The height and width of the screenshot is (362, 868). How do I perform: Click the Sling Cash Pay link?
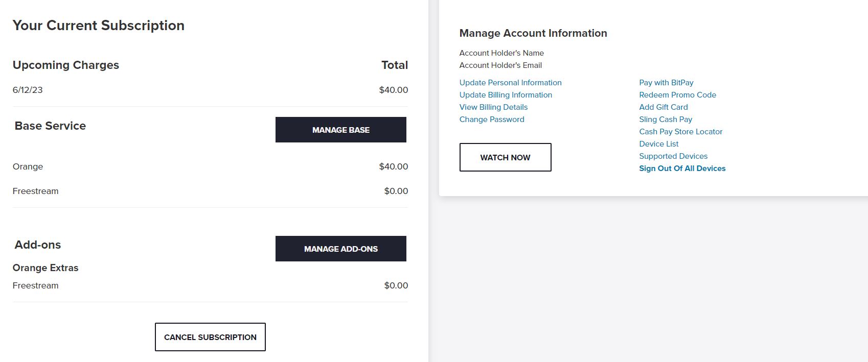coord(666,119)
